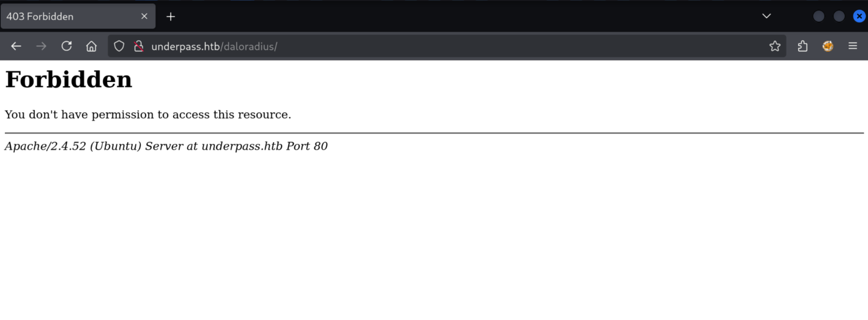The image size is (868, 320).
Task: Open the hamburger application menu
Action: [853, 46]
